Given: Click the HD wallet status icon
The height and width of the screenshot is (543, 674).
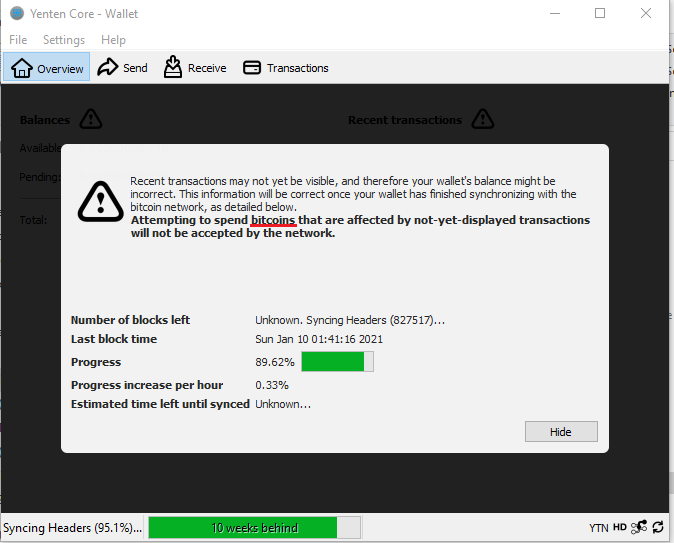Looking at the screenshot, I should [x=619, y=527].
